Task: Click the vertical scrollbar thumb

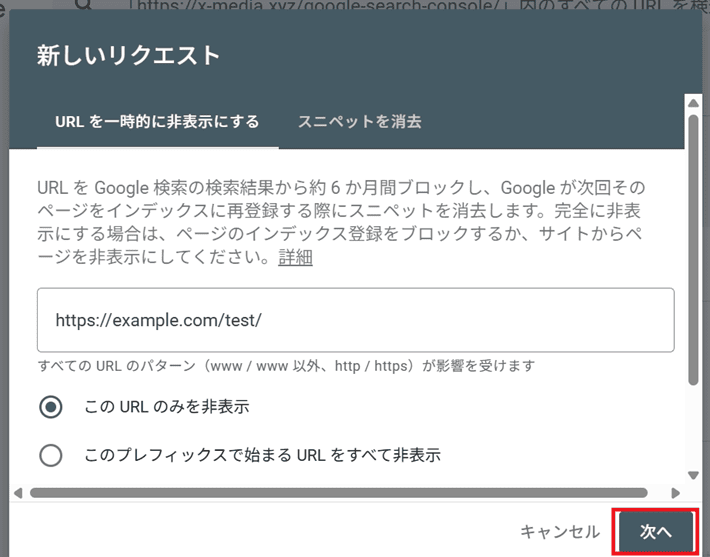Action: (x=693, y=250)
